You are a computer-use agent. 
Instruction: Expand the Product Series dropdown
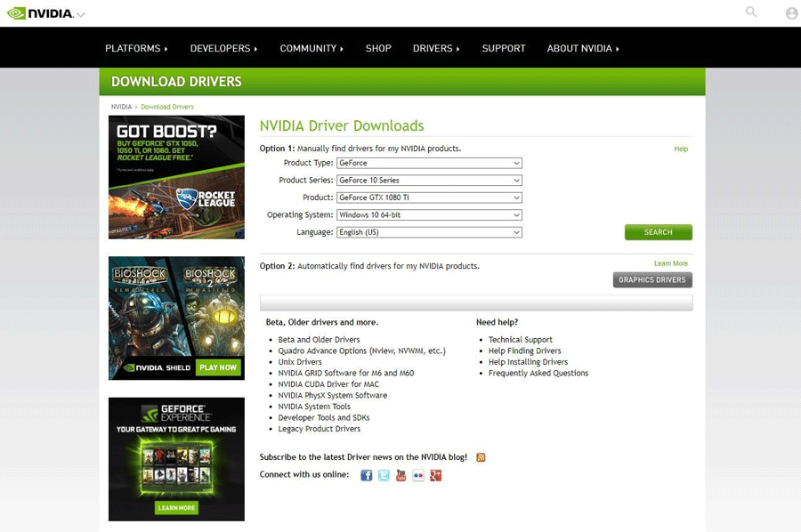[429, 181]
